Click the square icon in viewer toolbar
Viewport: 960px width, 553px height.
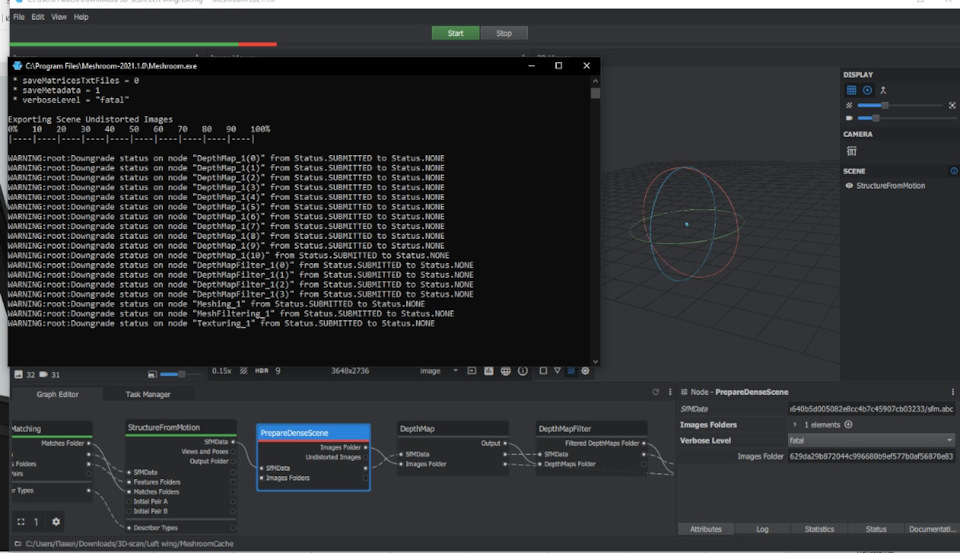point(543,371)
